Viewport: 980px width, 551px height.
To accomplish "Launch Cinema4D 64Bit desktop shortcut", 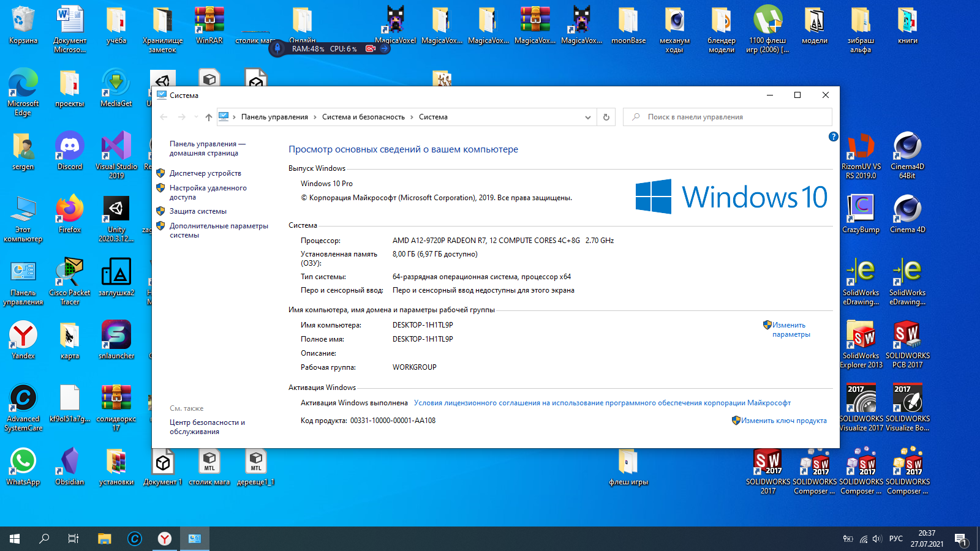I will click(x=907, y=155).
